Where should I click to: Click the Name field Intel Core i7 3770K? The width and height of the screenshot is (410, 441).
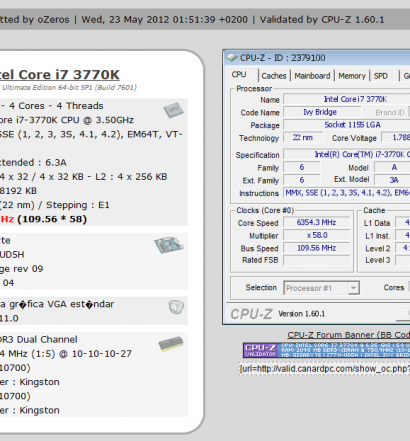(347, 99)
